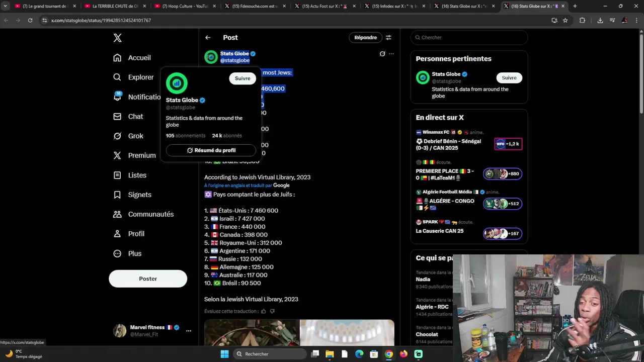Viewport: 644px width, 362px height.
Task: Open Firefox from taskbar
Action: (404, 354)
